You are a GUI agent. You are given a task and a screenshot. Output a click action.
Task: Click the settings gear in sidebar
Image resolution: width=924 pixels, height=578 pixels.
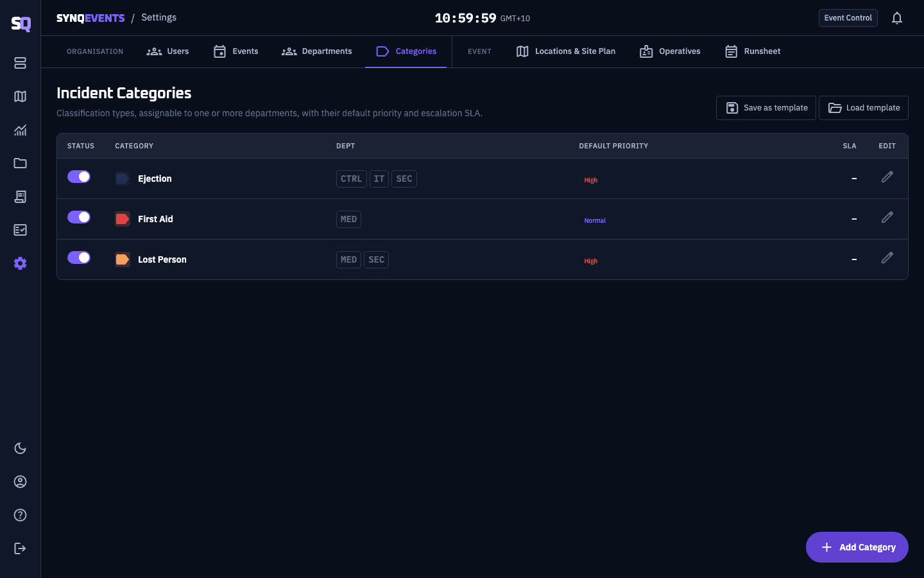[20, 263]
